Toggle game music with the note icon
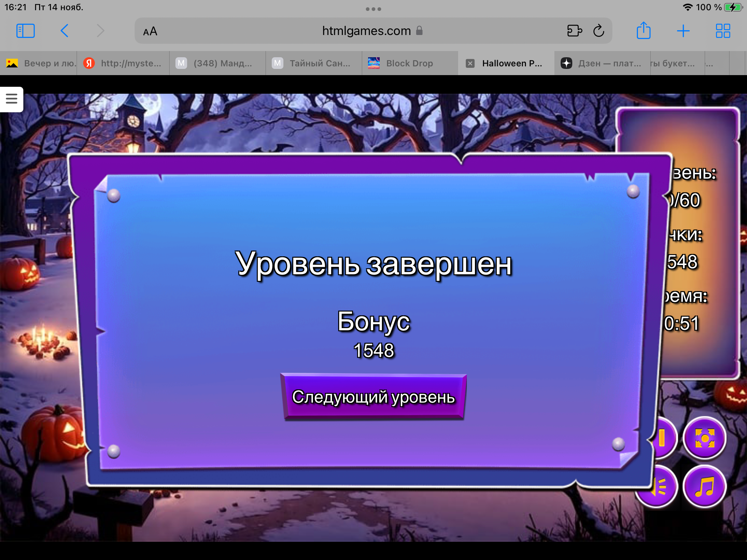Viewport: 747px width, 560px height. click(704, 487)
